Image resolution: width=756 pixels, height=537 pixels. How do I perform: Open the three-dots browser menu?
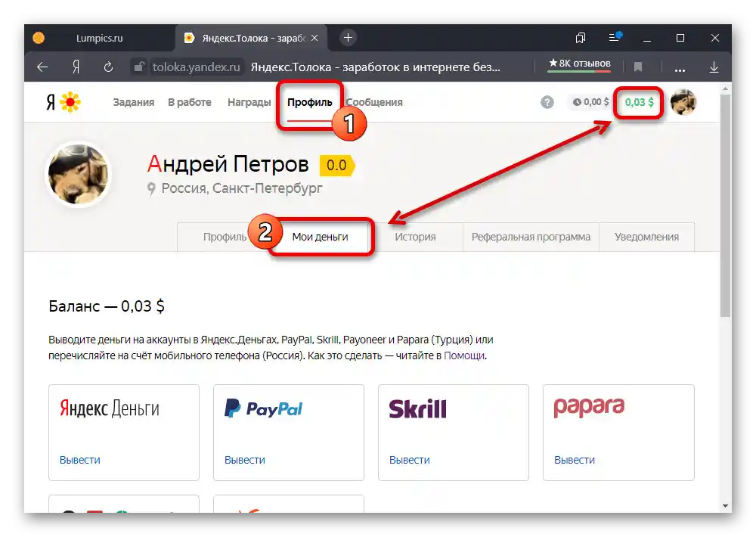pos(680,69)
